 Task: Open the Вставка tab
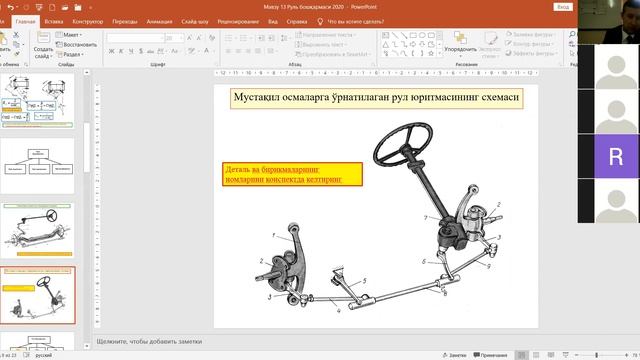tap(54, 22)
